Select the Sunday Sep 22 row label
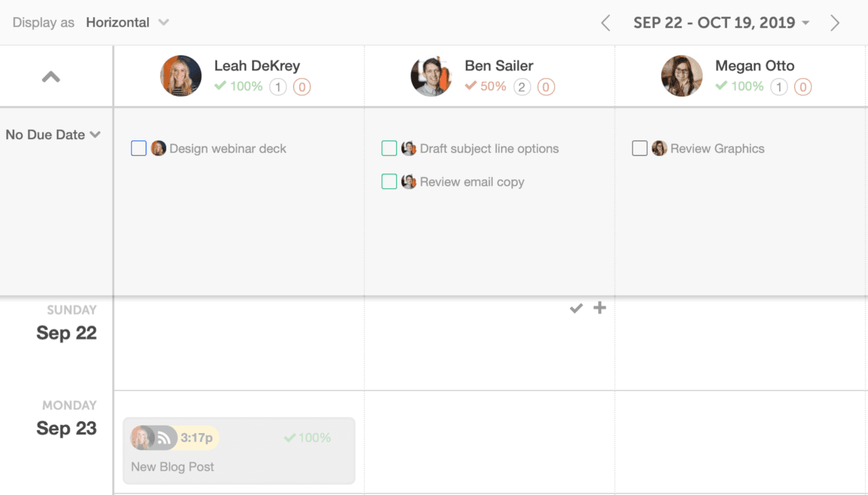The width and height of the screenshot is (868, 495). 66,323
